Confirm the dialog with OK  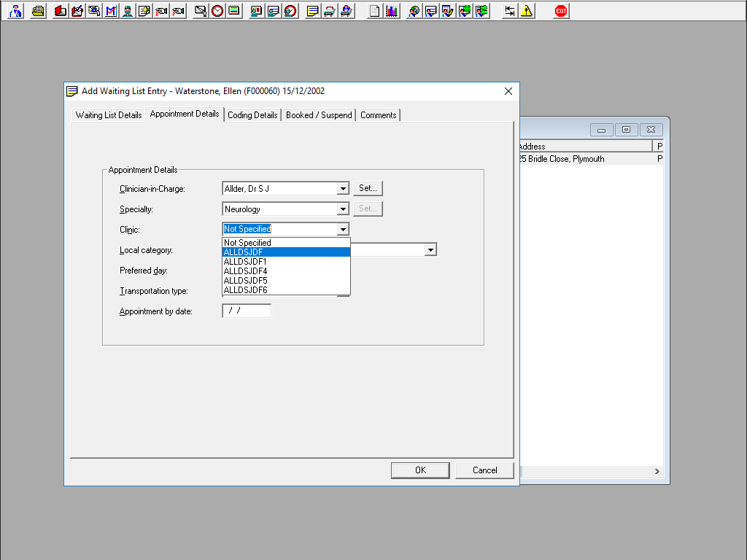[x=420, y=470]
